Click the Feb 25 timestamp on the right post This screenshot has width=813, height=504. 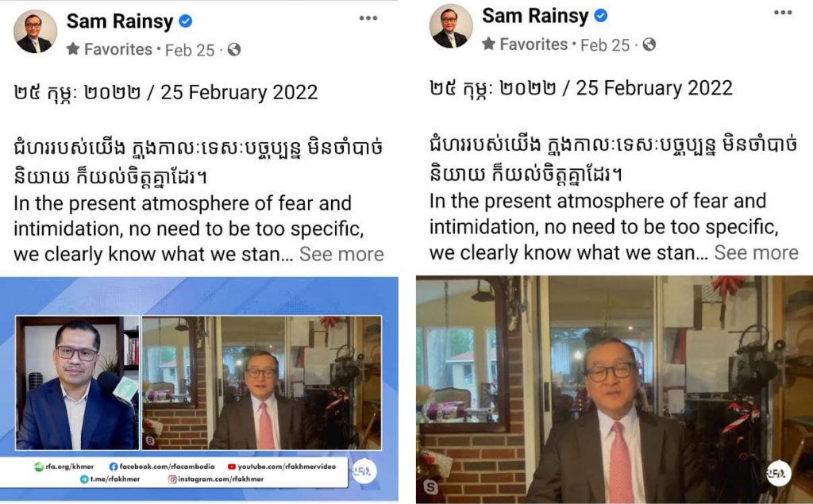[x=605, y=45]
